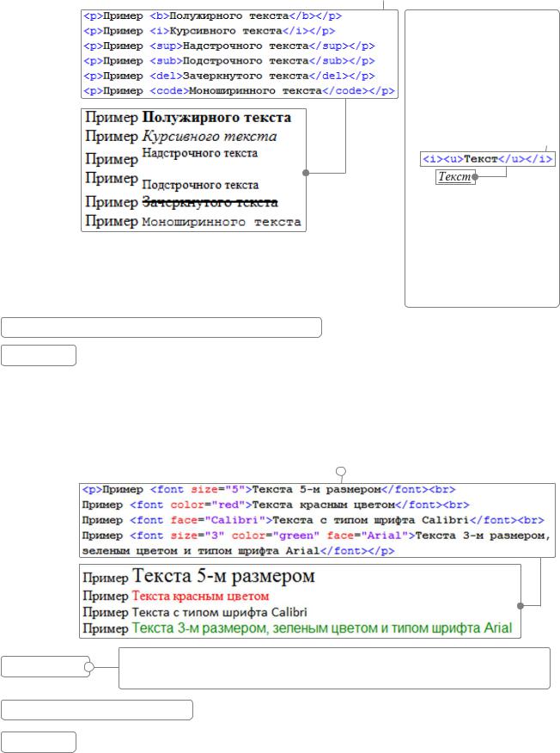Viewport: 560px width, 753px height.
Task: Click the underlined italic 'Текст' result box
Action: [x=455, y=177]
